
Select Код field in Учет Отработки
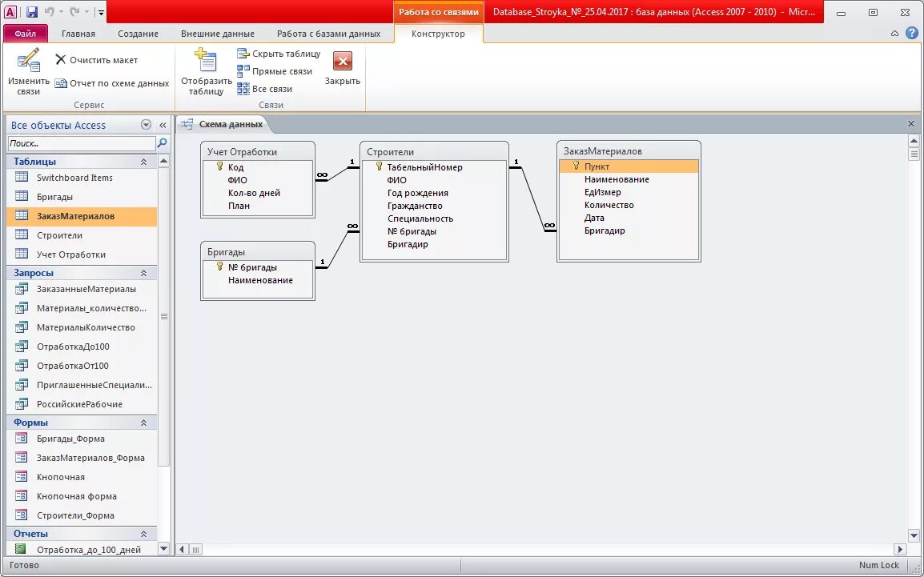coord(235,167)
